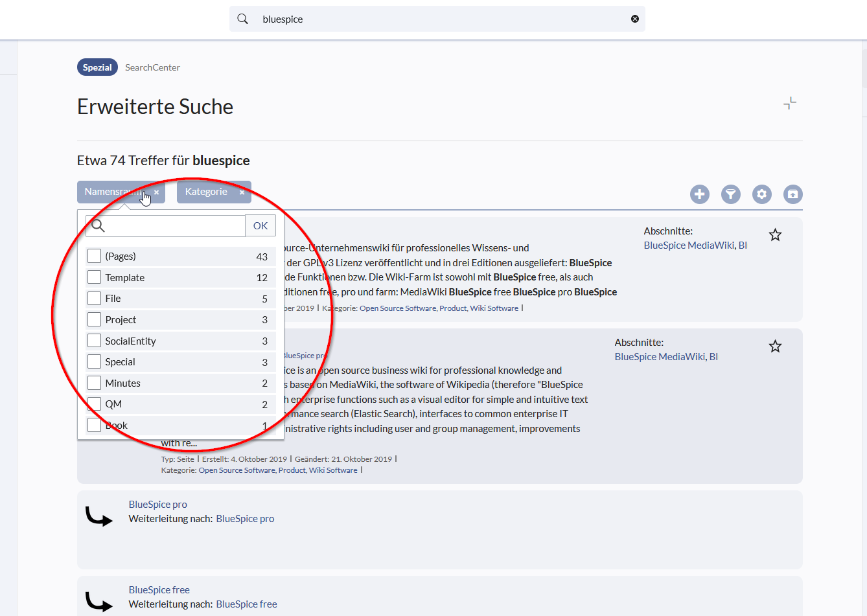This screenshot has height=616, width=867.
Task: Star the first search result
Action: [775, 235]
